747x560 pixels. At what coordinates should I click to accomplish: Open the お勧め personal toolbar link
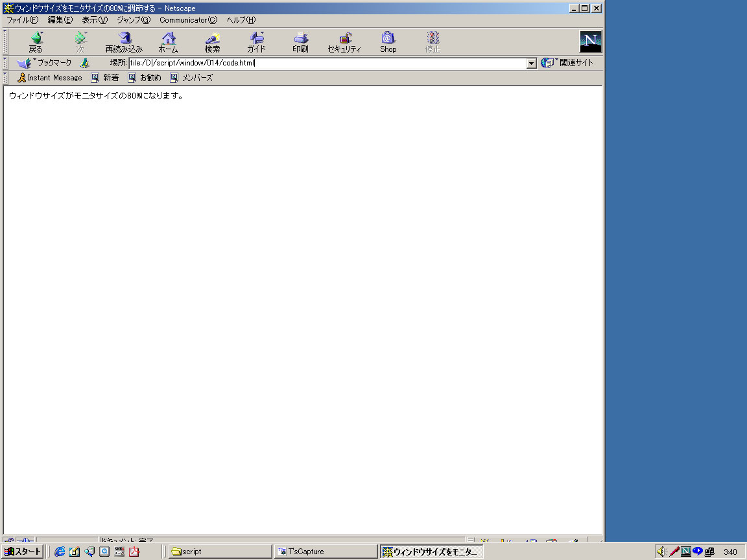pyautogui.click(x=145, y=78)
